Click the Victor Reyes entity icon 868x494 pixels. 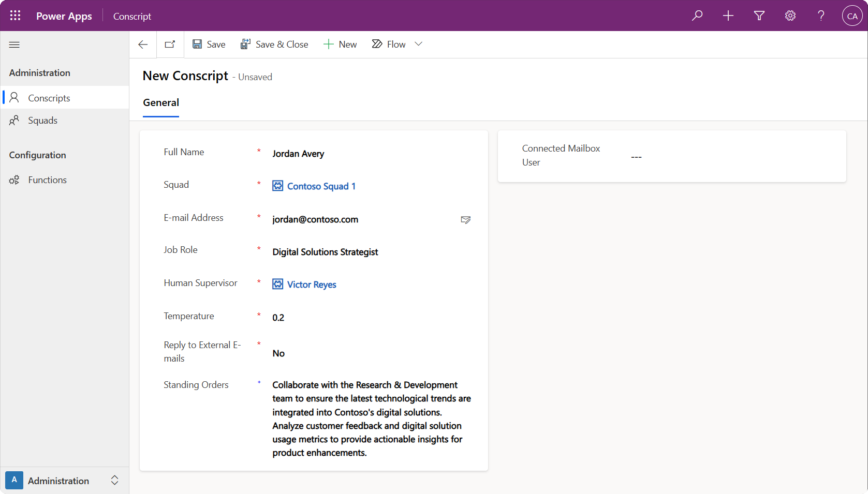pos(278,284)
